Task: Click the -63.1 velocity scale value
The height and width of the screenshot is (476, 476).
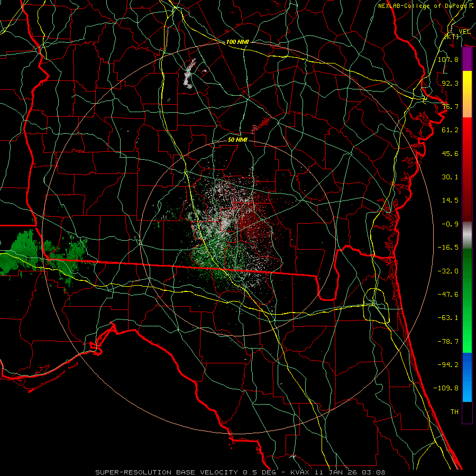Action: click(x=448, y=318)
